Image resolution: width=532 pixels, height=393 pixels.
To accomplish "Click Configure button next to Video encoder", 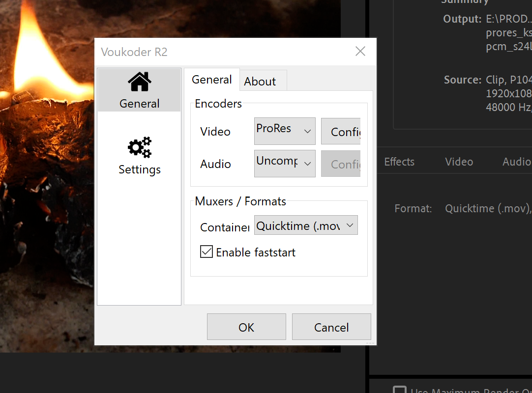I will click(x=341, y=132).
